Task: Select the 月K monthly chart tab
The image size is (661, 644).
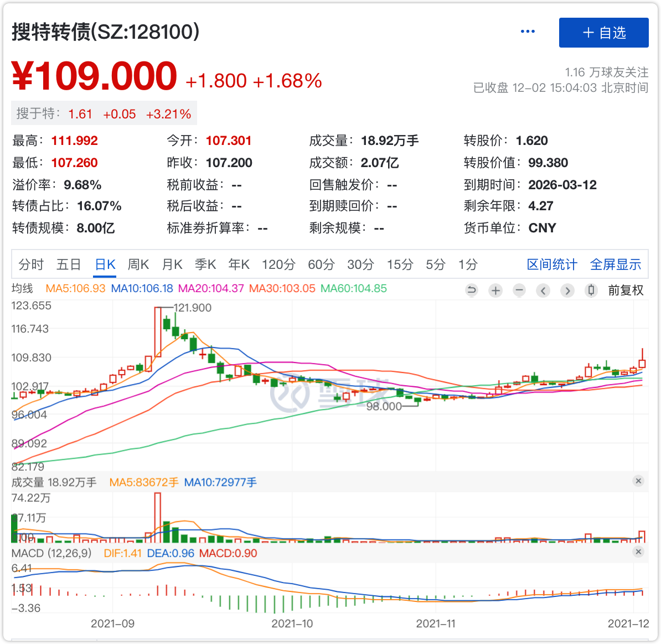Action: coord(172,264)
